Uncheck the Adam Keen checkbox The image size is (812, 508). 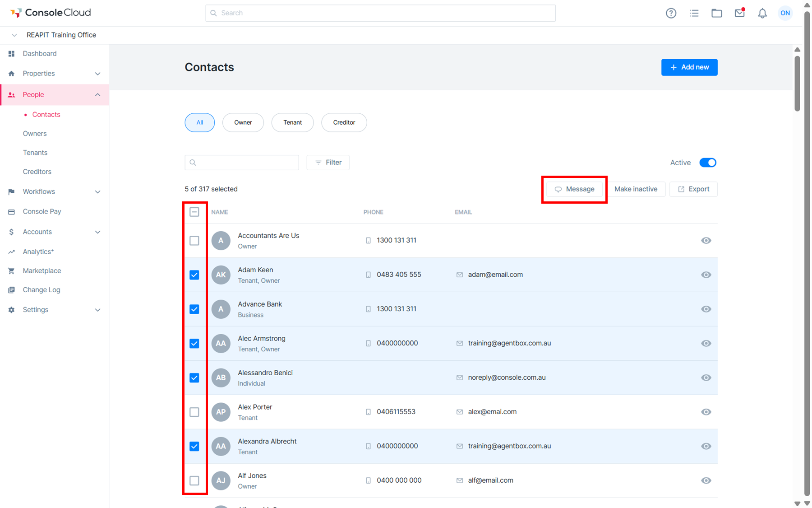point(194,275)
